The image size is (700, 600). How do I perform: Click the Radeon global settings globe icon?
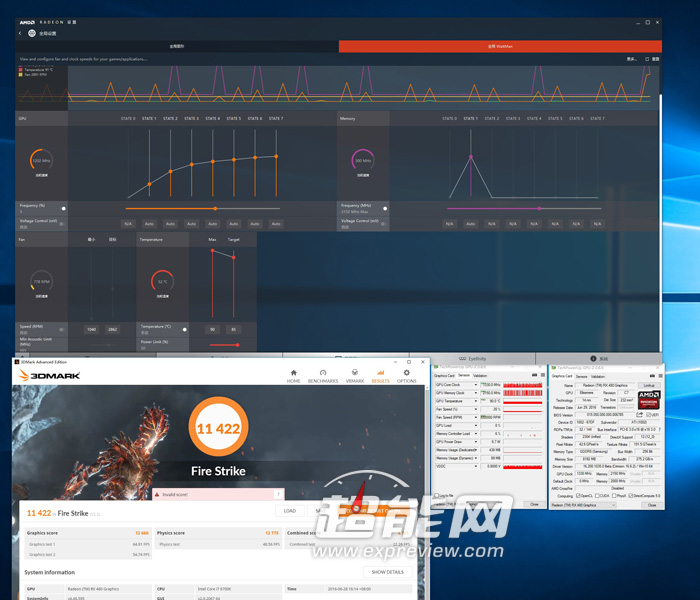32,33
